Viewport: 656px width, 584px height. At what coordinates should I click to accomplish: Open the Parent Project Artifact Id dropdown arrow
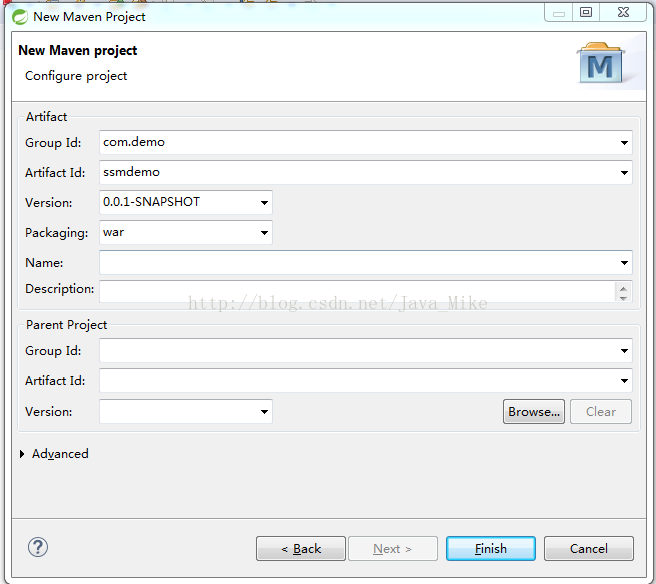pos(624,381)
